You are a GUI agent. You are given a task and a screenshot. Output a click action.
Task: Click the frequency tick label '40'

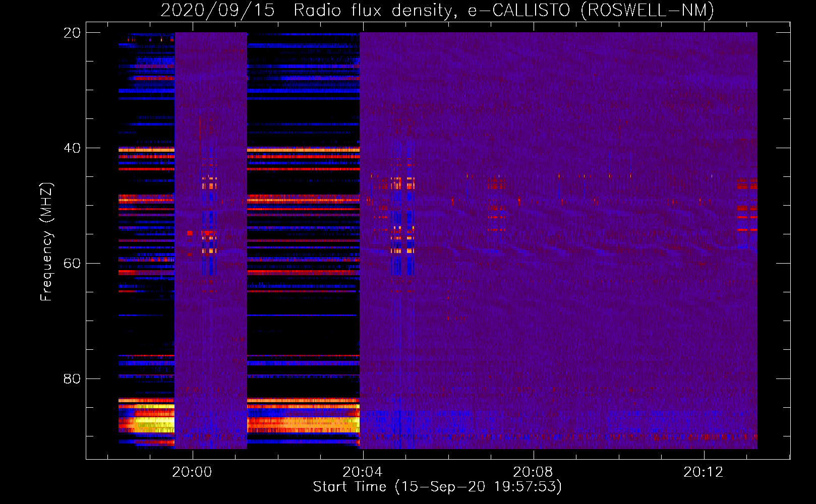point(72,148)
